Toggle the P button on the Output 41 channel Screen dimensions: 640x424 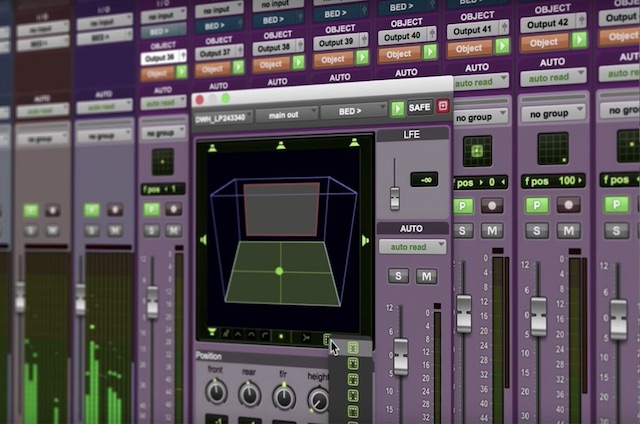(463, 206)
